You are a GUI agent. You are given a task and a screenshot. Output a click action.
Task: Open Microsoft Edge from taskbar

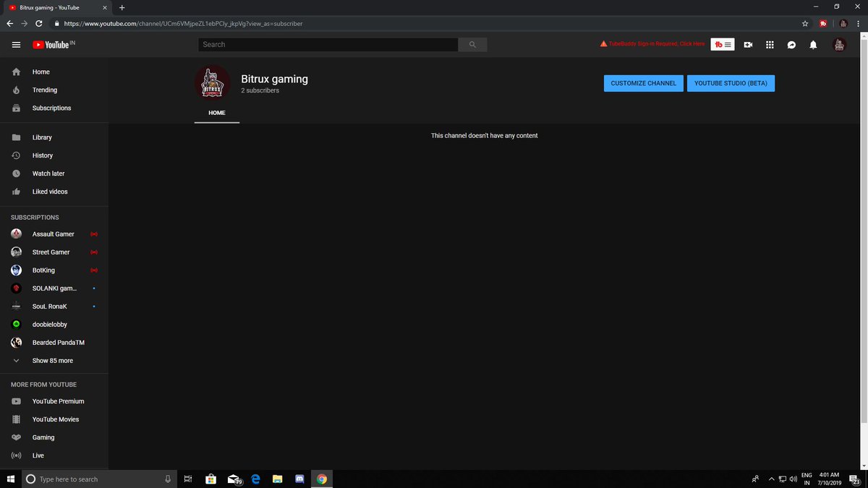(255, 479)
